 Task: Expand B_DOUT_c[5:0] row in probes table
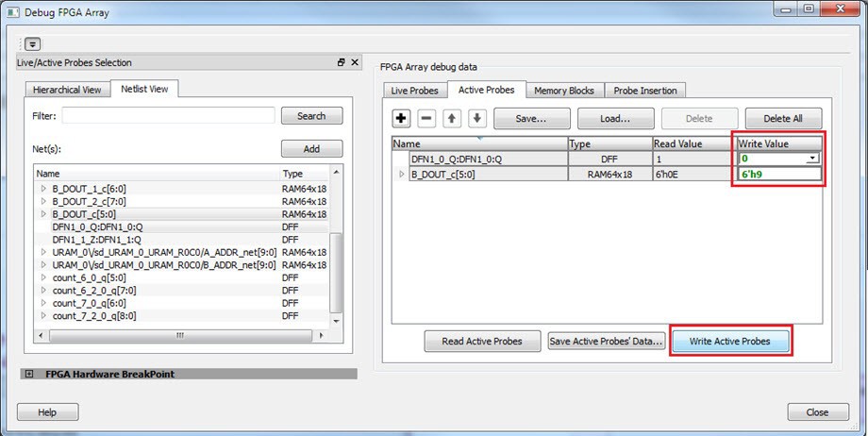(x=402, y=175)
